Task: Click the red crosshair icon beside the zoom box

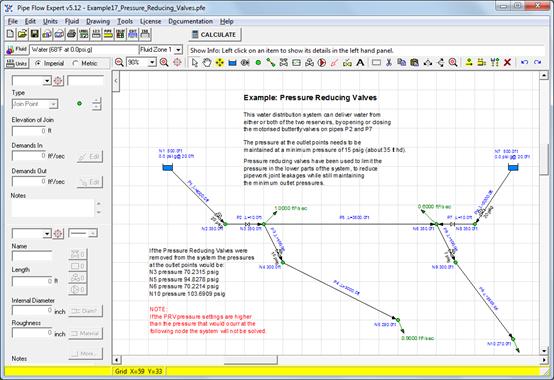Action: [x=177, y=63]
